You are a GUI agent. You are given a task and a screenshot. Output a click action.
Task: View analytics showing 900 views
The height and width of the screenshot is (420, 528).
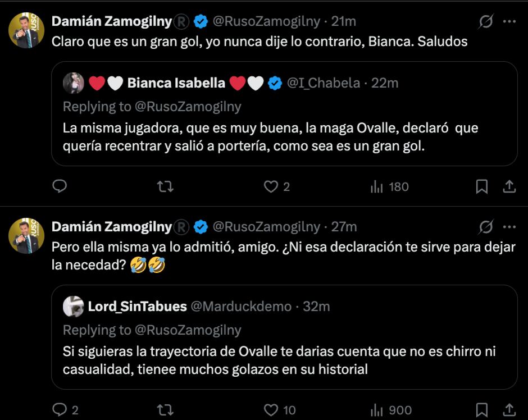click(x=391, y=410)
